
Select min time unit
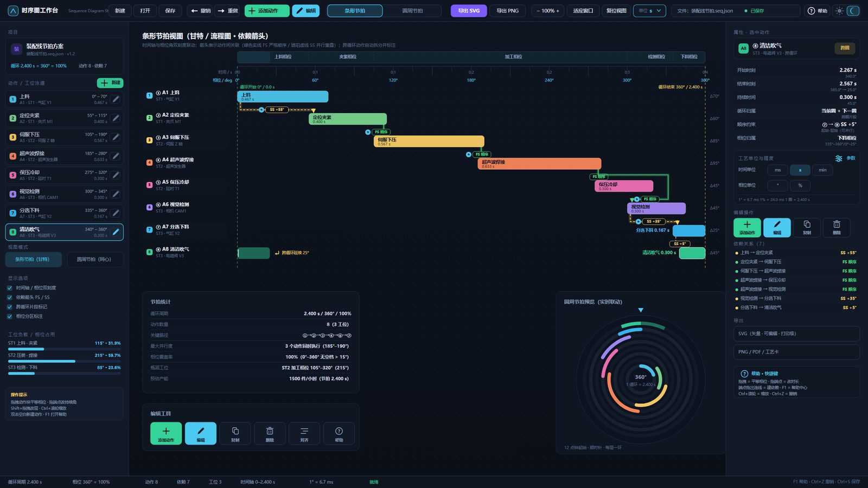coord(822,170)
